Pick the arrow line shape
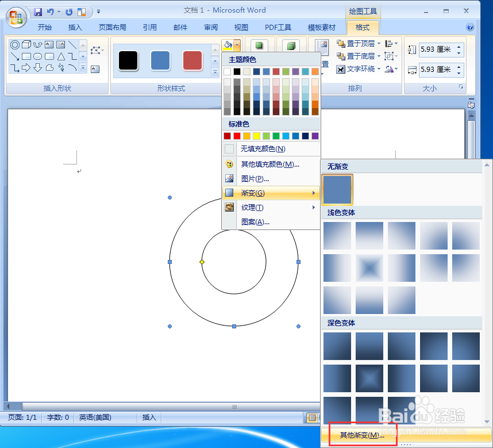This screenshot has width=493, height=448. tap(15, 56)
